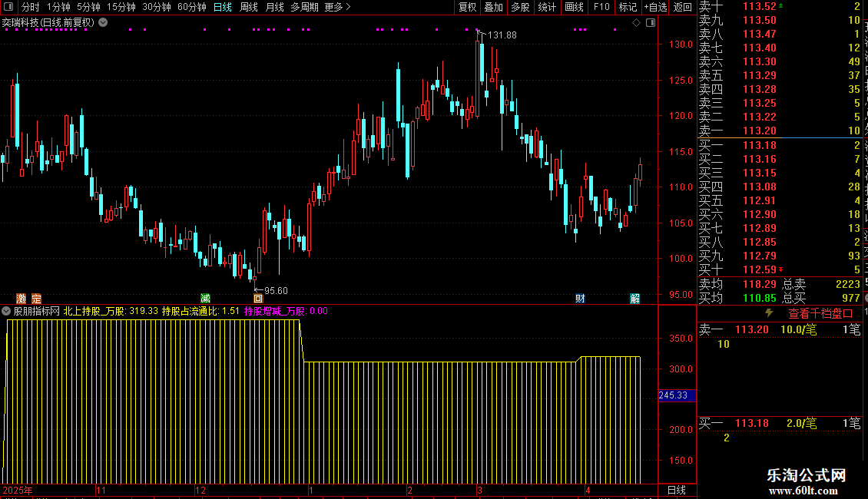Image resolution: width=868 pixels, height=499 pixels.
Task: Select 卖一 price 113.20 in order book
Action: click(x=760, y=131)
